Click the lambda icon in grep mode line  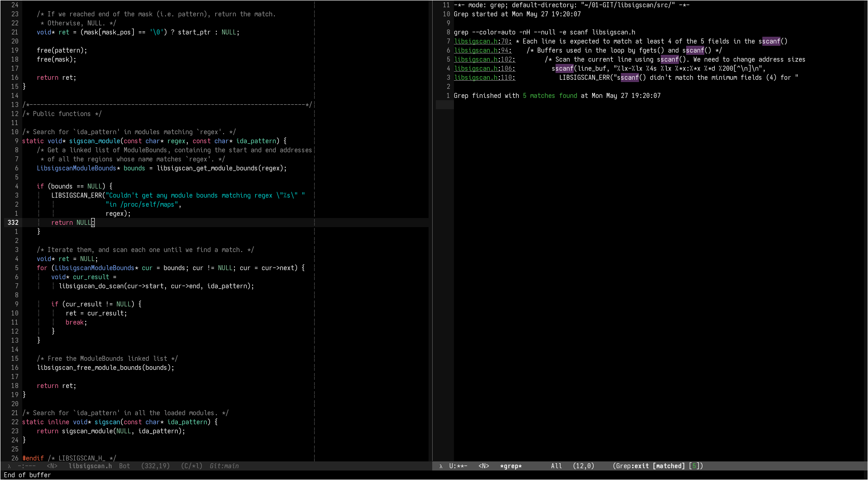(x=441, y=466)
